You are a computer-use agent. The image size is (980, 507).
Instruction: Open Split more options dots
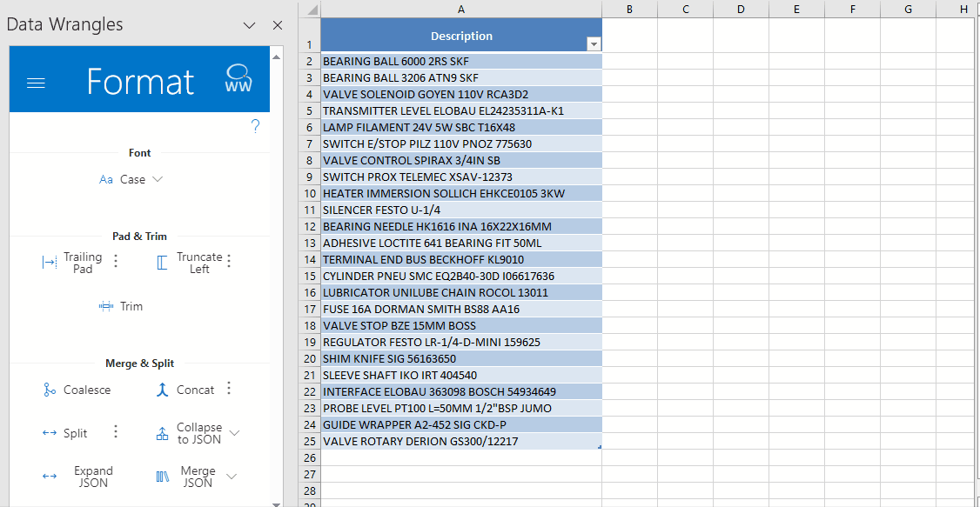116,431
